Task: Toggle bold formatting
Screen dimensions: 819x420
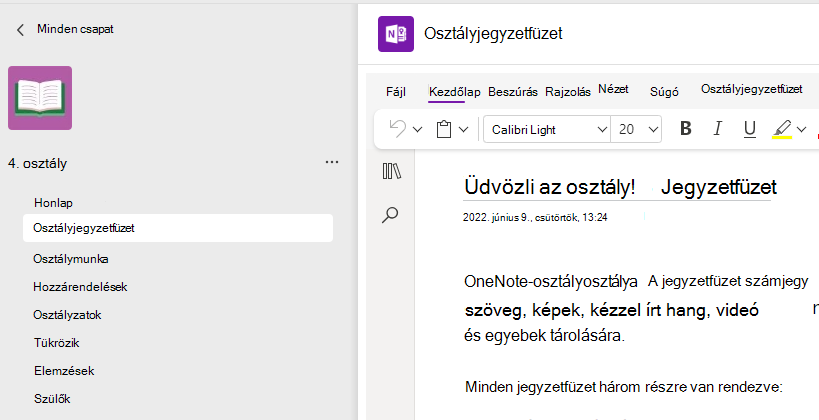Action: tap(686, 129)
